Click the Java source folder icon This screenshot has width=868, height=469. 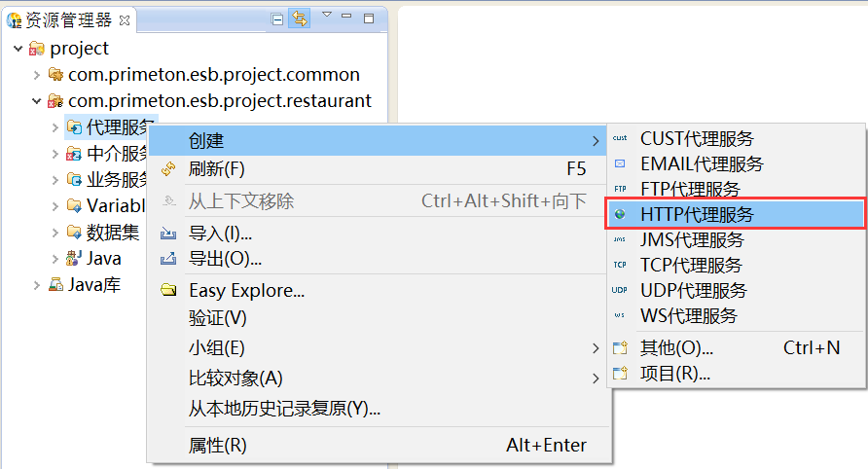(x=74, y=258)
